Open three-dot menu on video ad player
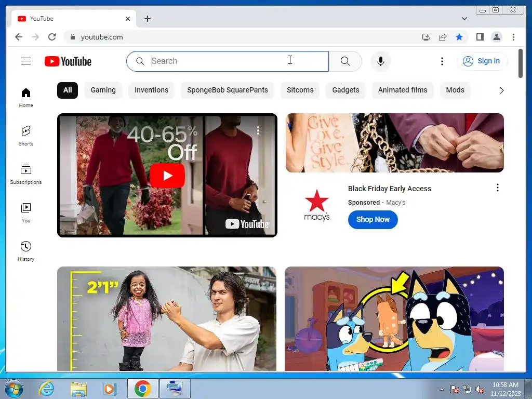Viewport: 532px width, 399px height. click(x=258, y=130)
